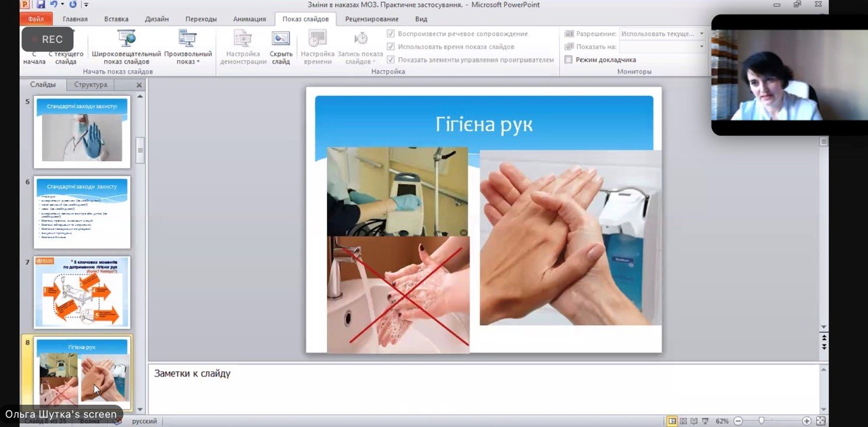The width and height of the screenshot is (868, 427).
Task: Click the Undo arrow icon
Action: click(54, 5)
